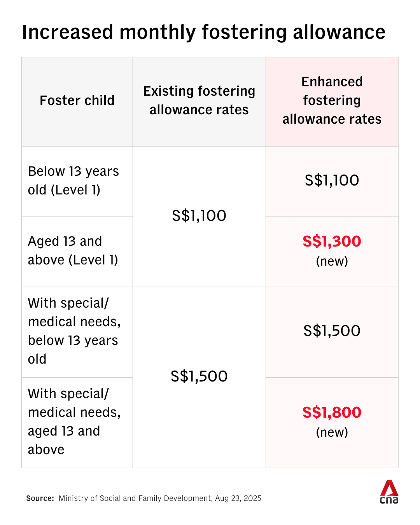420x525 pixels.
Task: Select the 'Enhanced fostering allowance rates' header
Action: coord(332,100)
